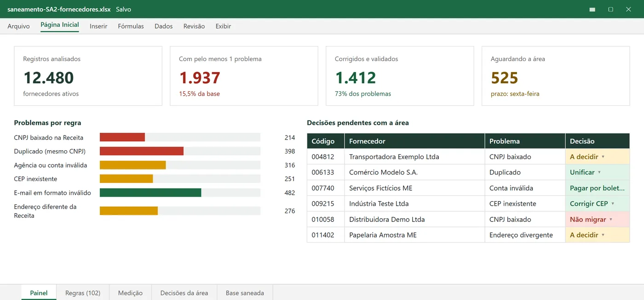Switch to the Fórmulas tab

131,26
